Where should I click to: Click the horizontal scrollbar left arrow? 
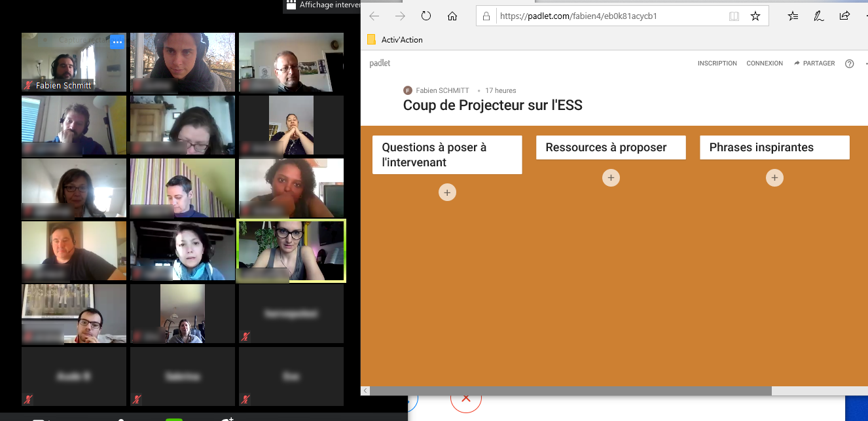pyautogui.click(x=365, y=391)
